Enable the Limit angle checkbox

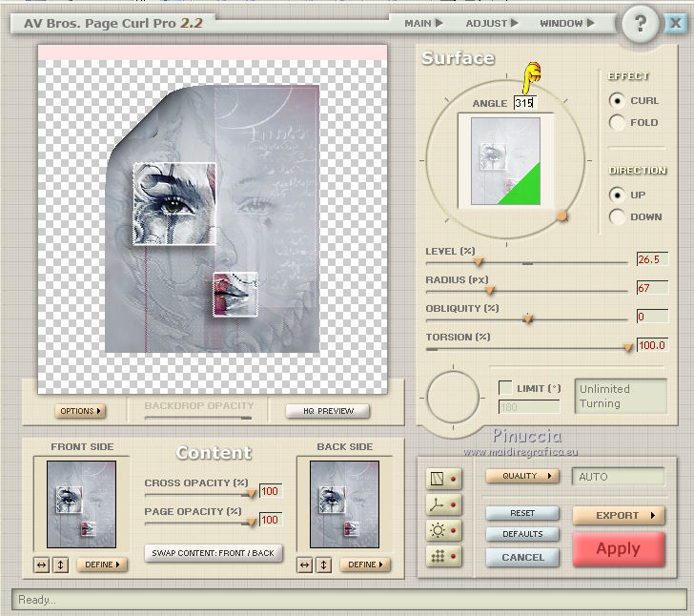[505, 387]
